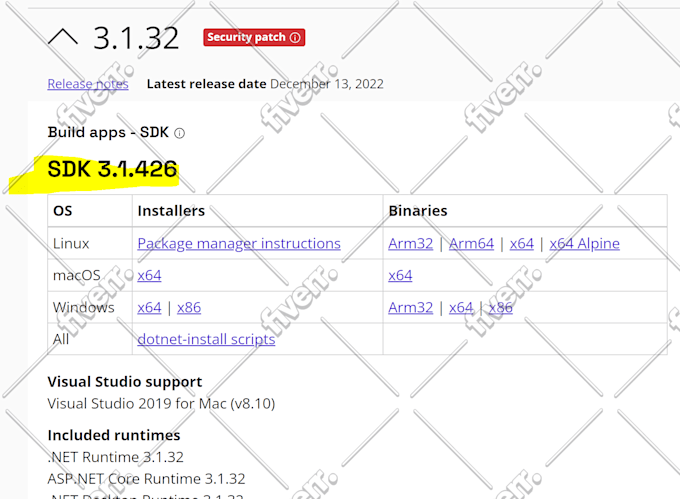The width and height of the screenshot is (680, 499).
Task: Click the Installers column header
Action: point(171,211)
